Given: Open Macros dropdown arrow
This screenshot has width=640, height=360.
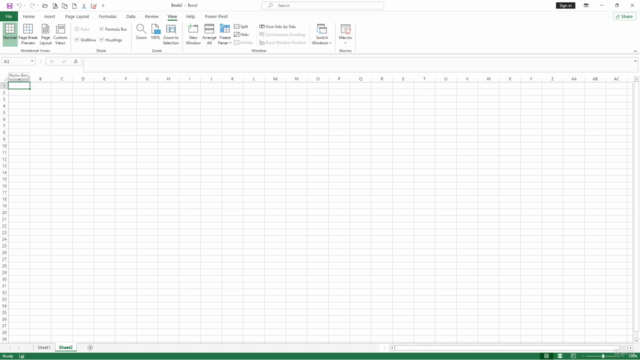Looking at the screenshot, I should coord(345,43).
